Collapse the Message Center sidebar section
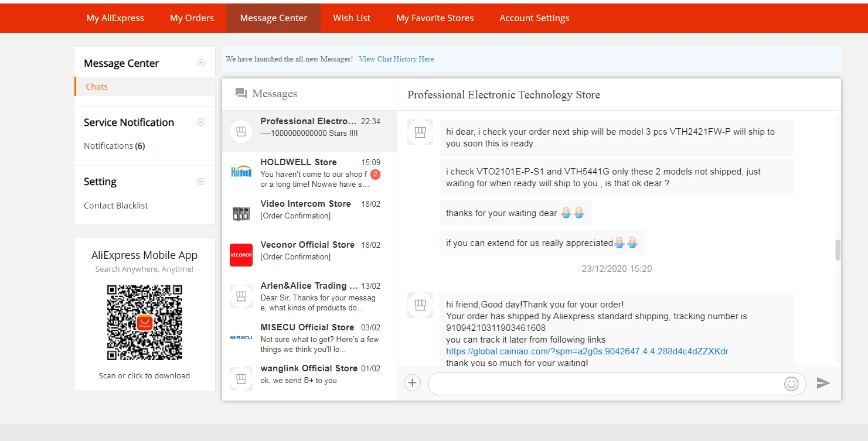 (201, 63)
